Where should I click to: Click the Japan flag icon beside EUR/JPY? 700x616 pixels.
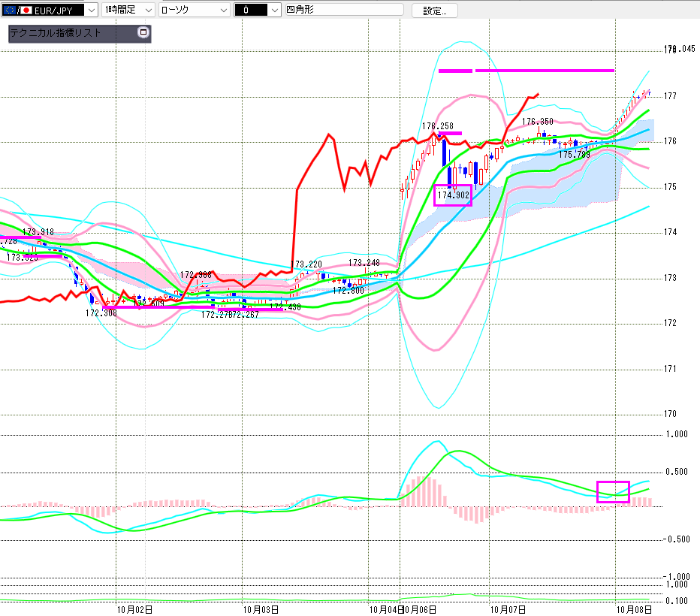tap(26, 11)
